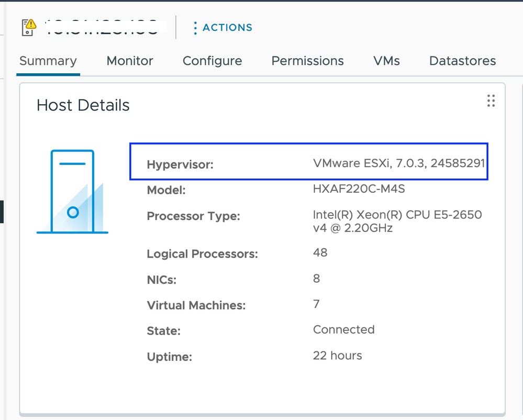Click the redacted host name title
This screenshot has width=523, height=420.
(105, 27)
